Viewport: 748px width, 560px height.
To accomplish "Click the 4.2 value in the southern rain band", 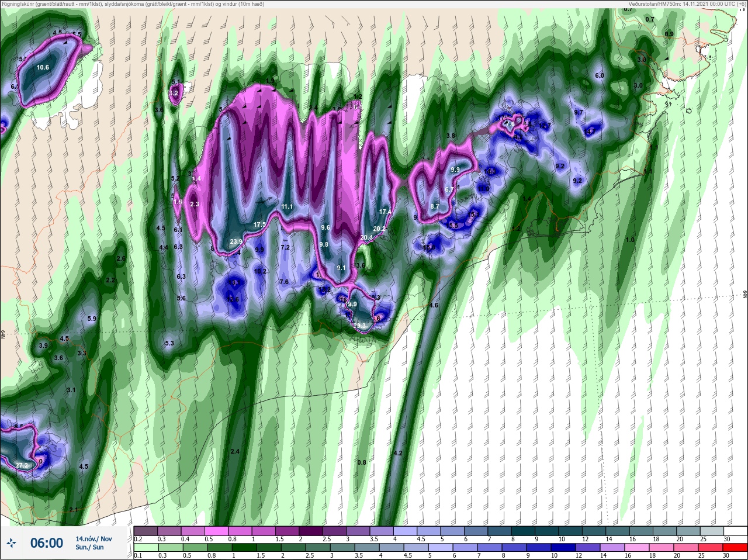I will tap(399, 453).
